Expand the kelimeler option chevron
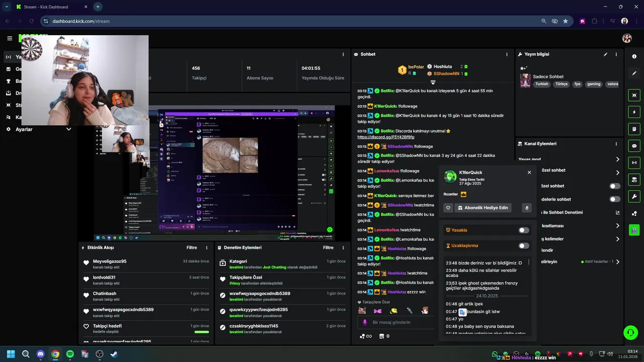This screenshot has width=644, height=362. (617, 239)
